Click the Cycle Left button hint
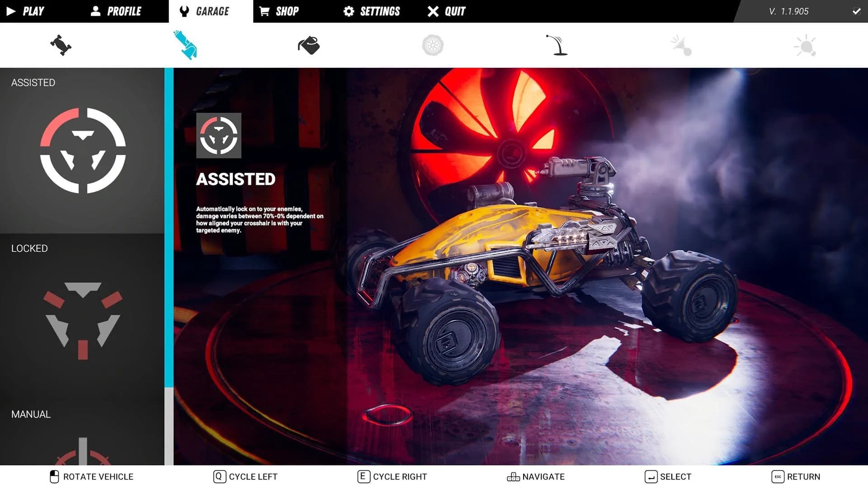868x488 pixels. click(x=245, y=477)
